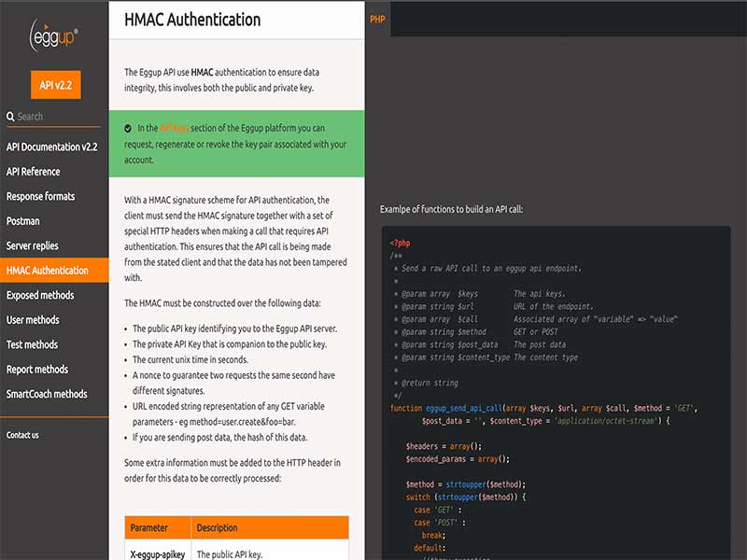Click the HMAC Authentication page heading
This screenshot has width=747, height=560.
coord(193,20)
